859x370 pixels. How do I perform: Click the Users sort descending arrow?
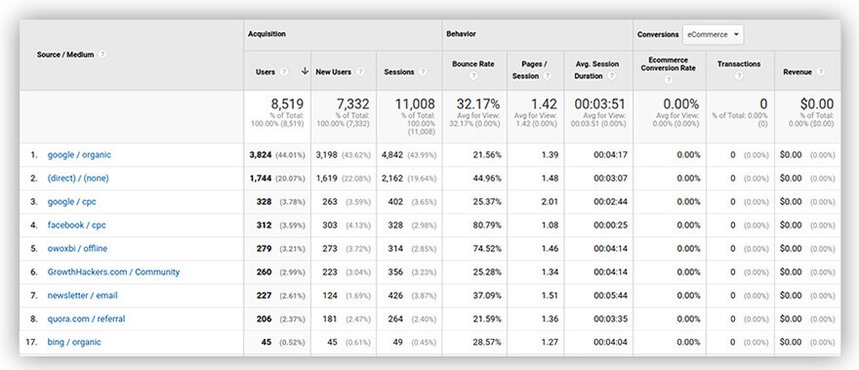tap(305, 71)
